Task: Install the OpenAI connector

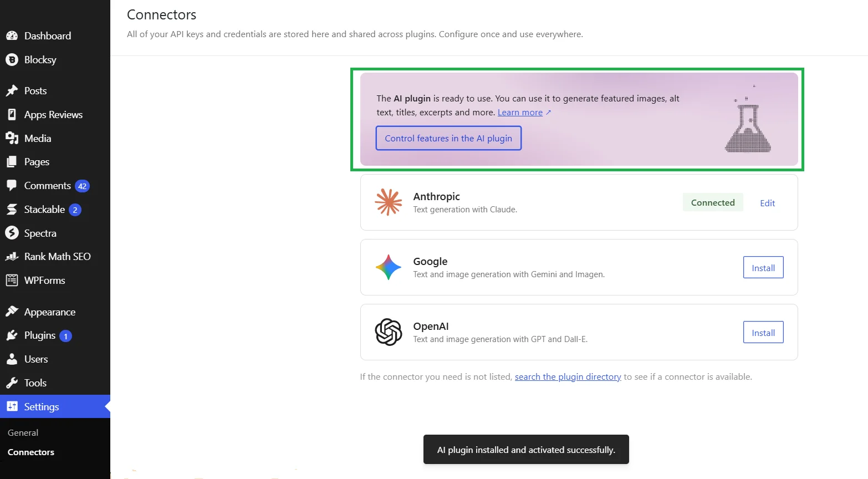Action: 763,333
